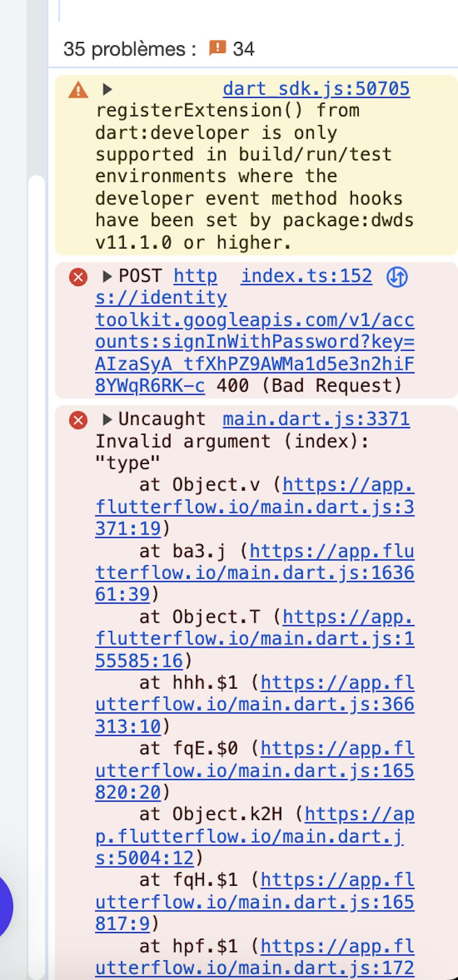Open main.dart.js:3371 source link

click(316, 419)
